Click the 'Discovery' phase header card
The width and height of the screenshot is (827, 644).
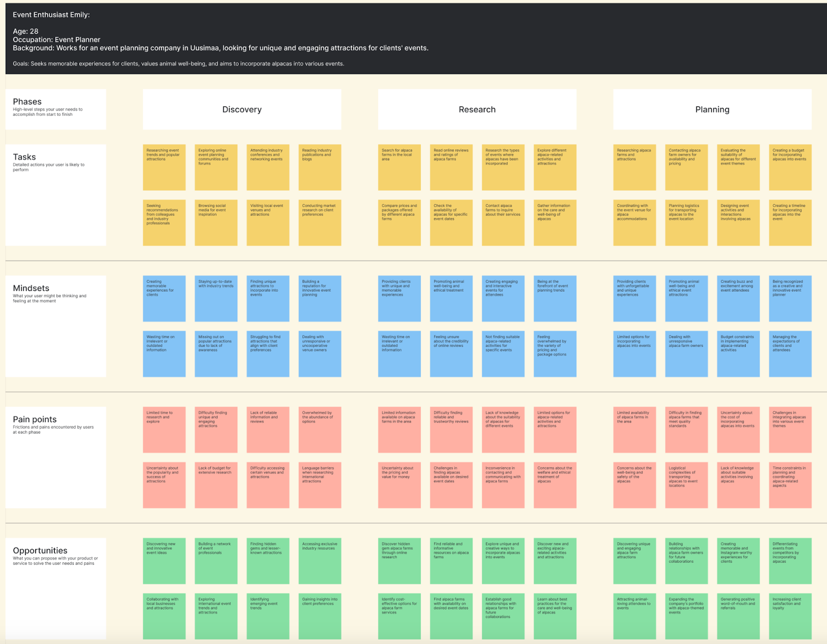click(242, 109)
